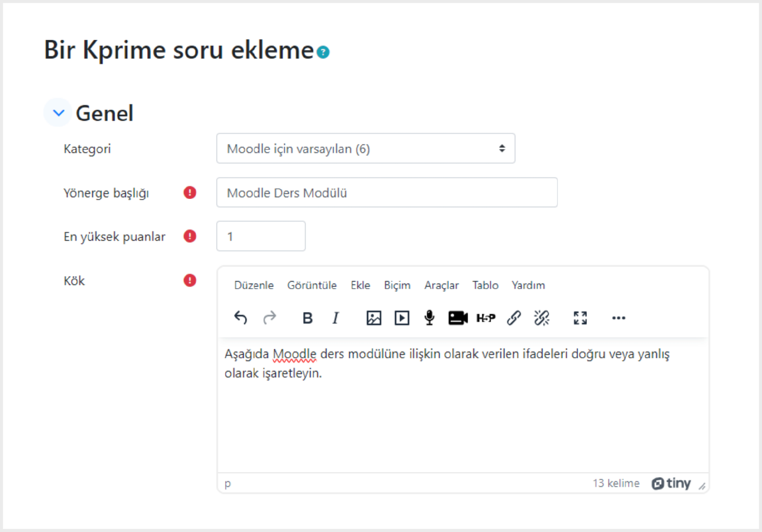Insert H5P content
Screen dimensions: 762x532
pyautogui.click(x=486, y=318)
